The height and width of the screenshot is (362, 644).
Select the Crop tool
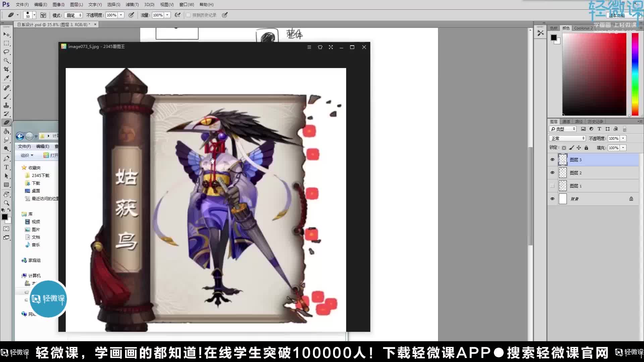6,69
